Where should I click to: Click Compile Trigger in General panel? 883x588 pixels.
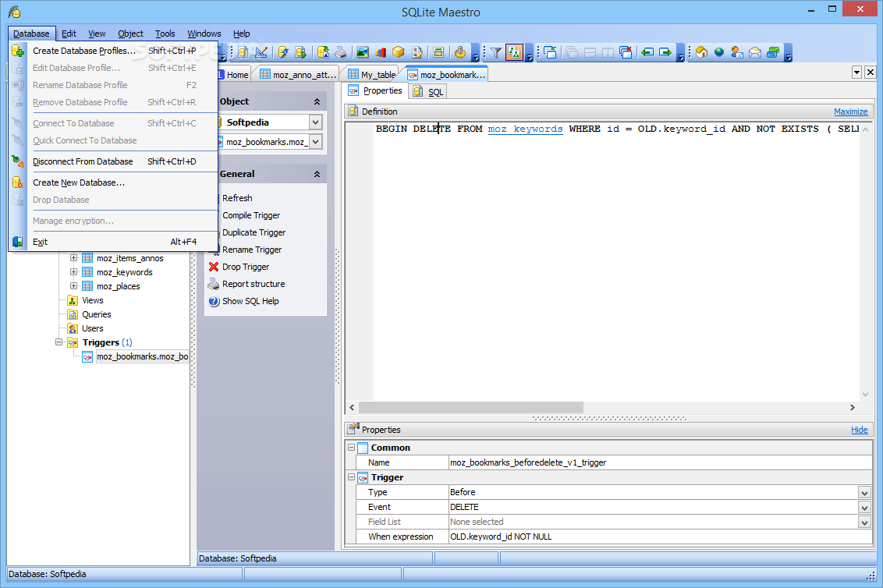pyautogui.click(x=250, y=215)
